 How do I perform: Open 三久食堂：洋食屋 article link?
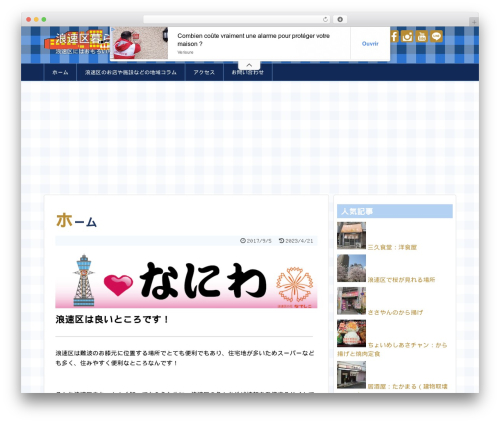point(392,247)
